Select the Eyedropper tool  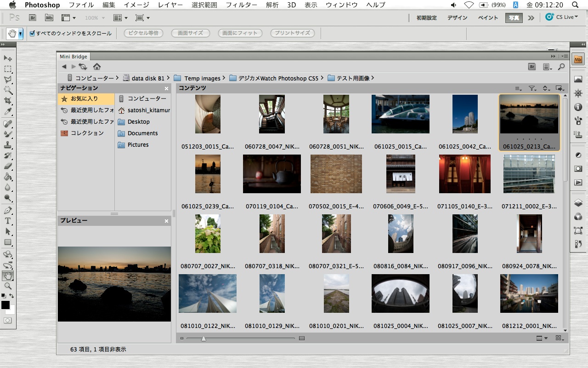pyautogui.click(x=8, y=112)
